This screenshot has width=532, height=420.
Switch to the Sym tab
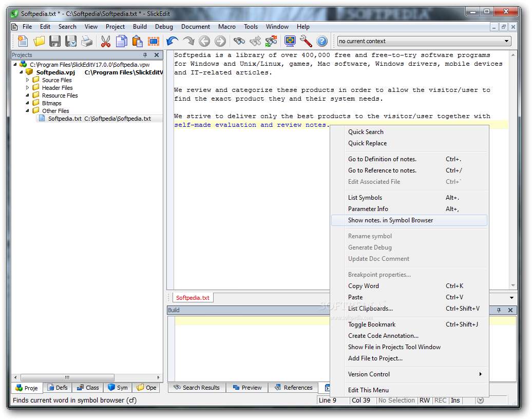(118, 388)
